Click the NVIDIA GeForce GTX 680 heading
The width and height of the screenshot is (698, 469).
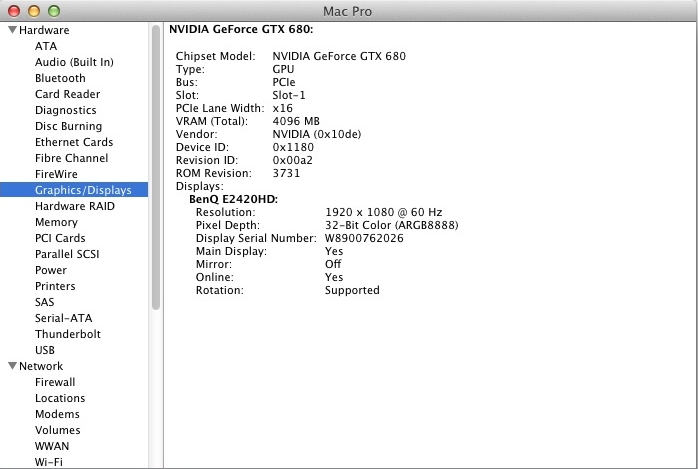tap(241, 29)
